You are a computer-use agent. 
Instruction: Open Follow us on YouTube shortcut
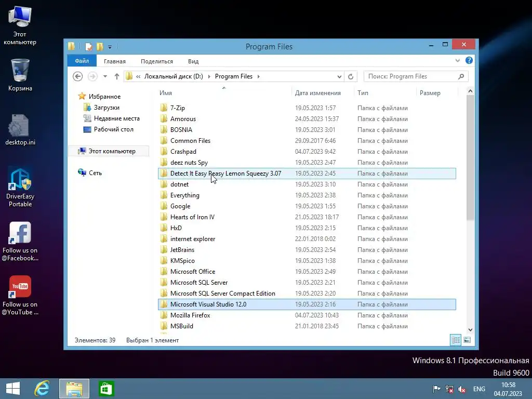[x=20, y=296]
